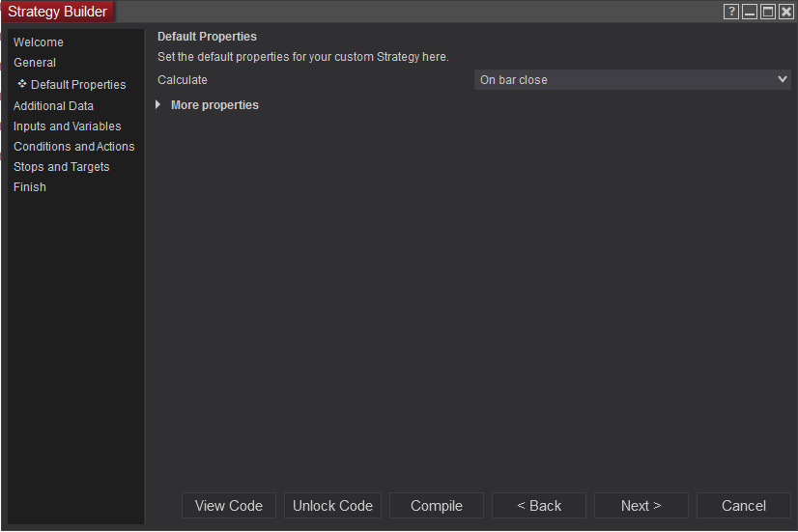The height and width of the screenshot is (532, 798).
Task: Go back with the Back button
Action: click(x=539, y=506)
